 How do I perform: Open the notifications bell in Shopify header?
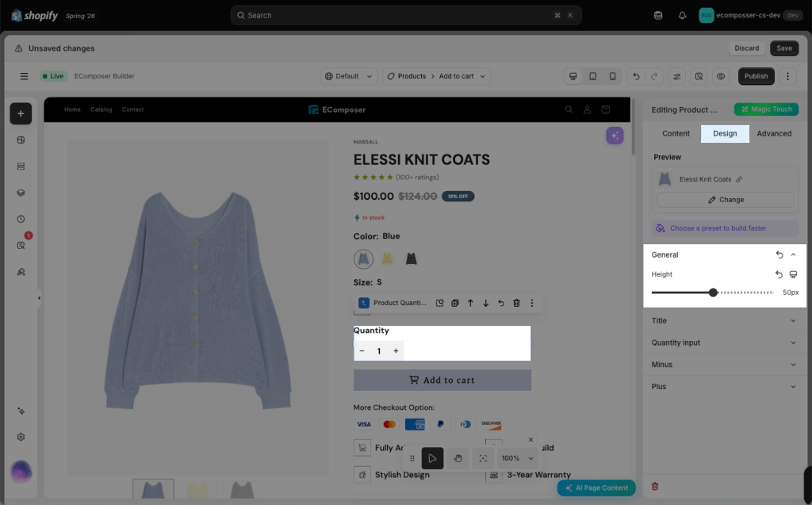click(x=682, y=16)
